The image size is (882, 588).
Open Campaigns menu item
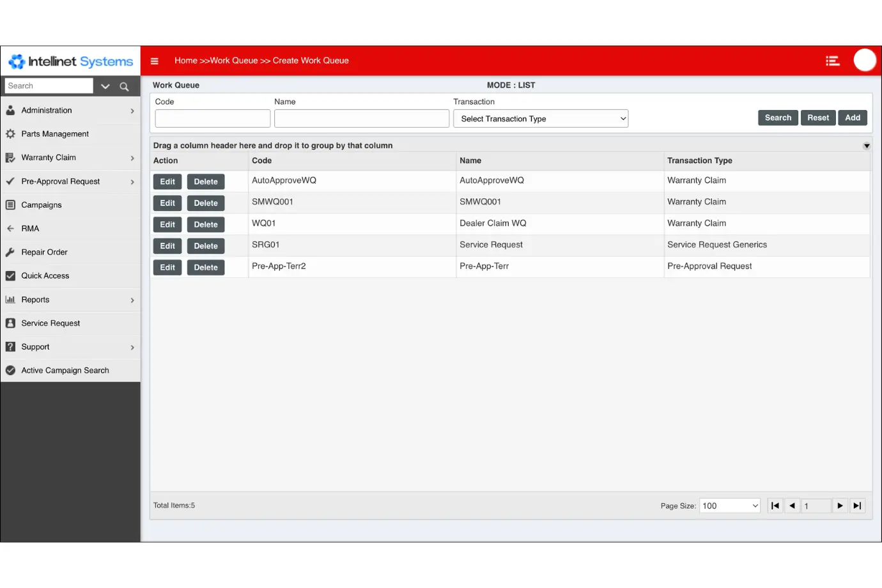coord(70,205)
